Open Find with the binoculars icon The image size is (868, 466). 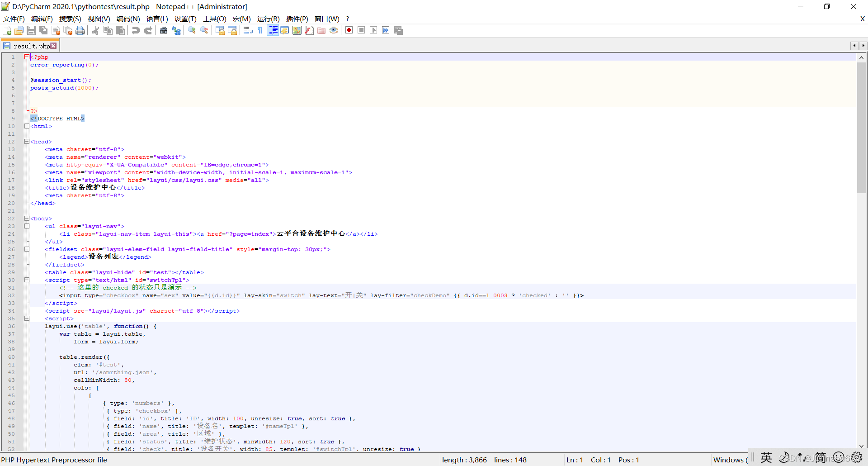pos(164,30)
